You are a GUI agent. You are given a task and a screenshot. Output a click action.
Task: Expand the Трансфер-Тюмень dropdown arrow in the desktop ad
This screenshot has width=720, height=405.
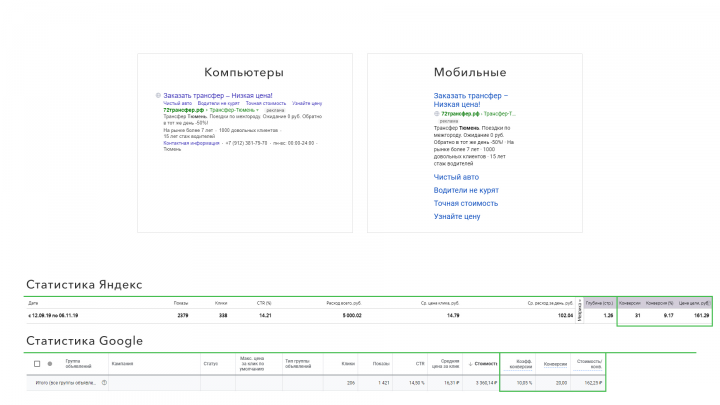pos(258,110)
